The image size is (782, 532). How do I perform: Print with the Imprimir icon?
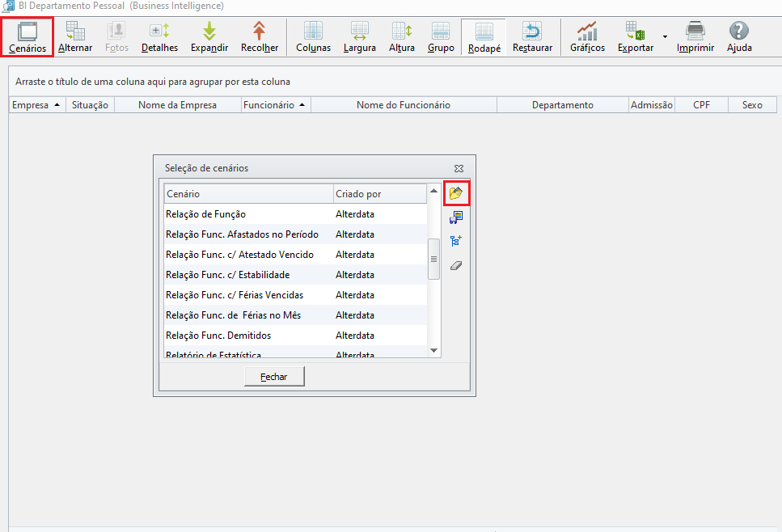coord(695,37)
